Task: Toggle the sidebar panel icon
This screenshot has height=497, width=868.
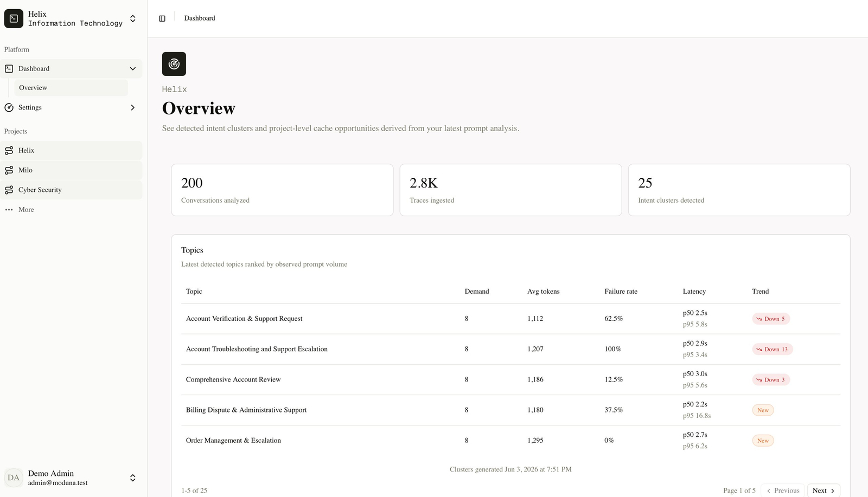Action: click(162, 18)
